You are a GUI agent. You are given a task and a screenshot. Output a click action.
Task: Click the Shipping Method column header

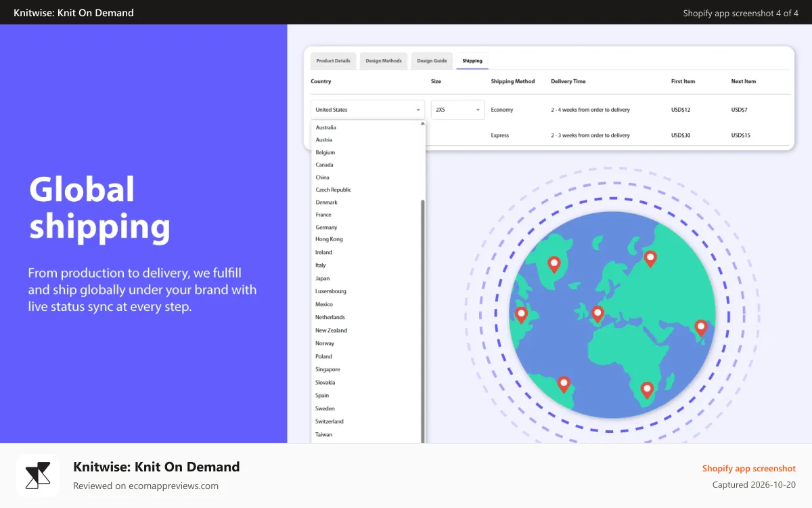513,81
